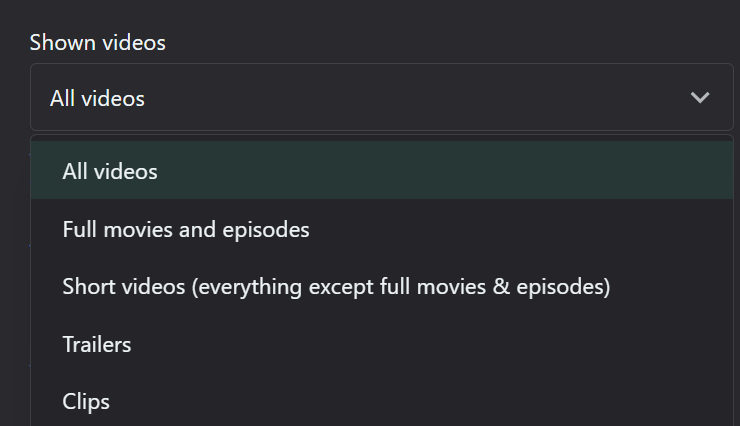Image resolution: width=740 pixels, height=426 pixels.
Task: Show only full movies and episodes
Action: (x=382, y=229)
